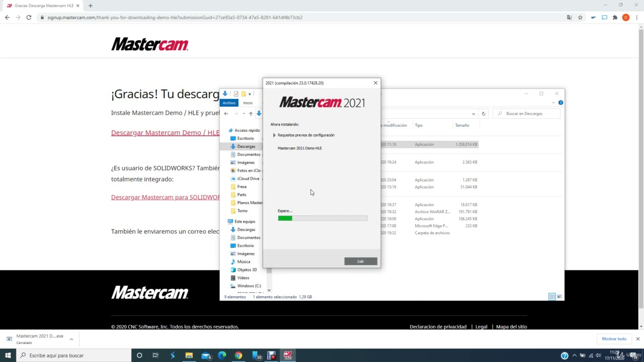Click New folder icon in Explorer title bar
The width and height of the screenshot is (644, 362).
click(244, 94)
